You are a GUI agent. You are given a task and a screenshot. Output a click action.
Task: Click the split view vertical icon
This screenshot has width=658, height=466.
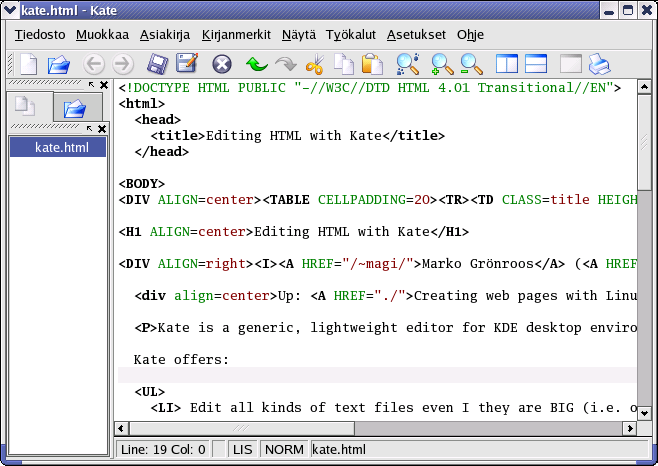[507, 65]
